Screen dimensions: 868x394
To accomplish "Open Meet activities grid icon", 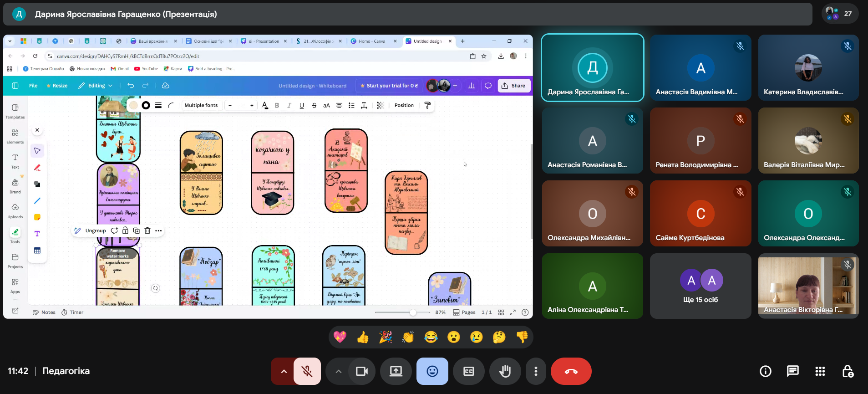I will (x=820, y=371).
